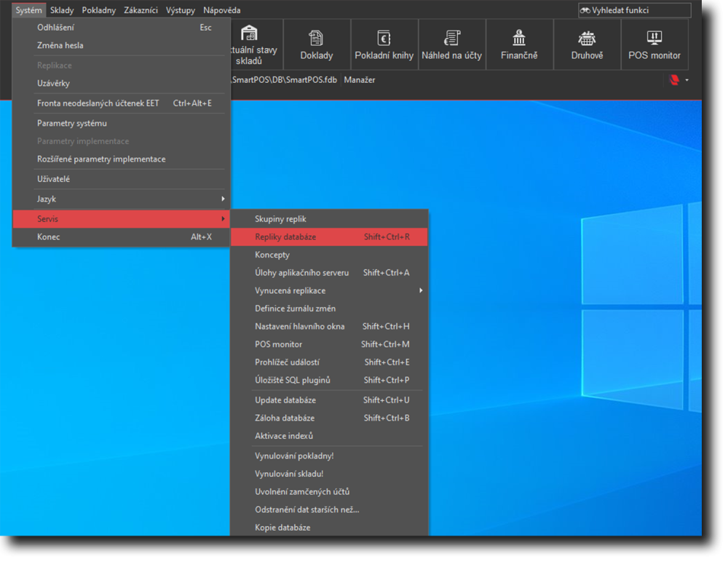Select Repliky databáze menu entry
This screenshot has height=564, width=728.
click(x=329, y=237)
